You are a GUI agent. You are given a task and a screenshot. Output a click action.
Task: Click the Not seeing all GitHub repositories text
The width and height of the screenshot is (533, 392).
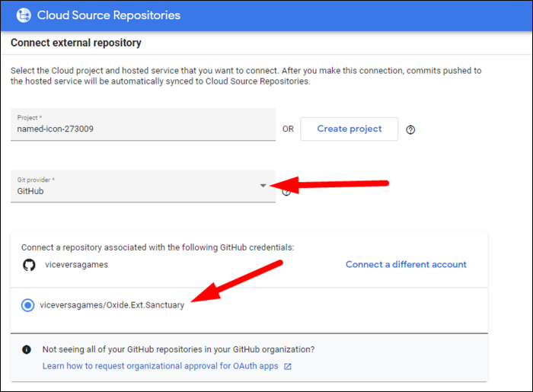click(x=178, y=349)
